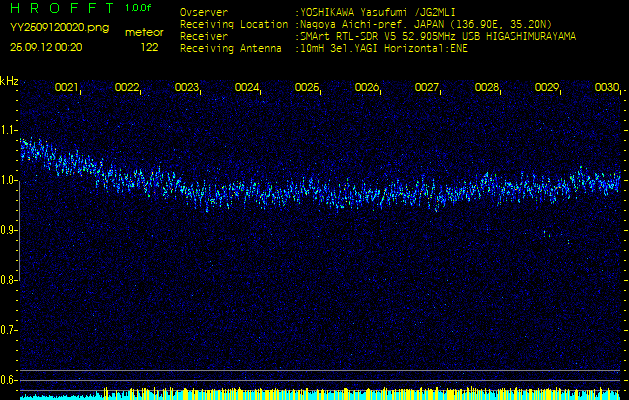Select the 1.0 frequency axis label
629x400 pixels.
[9, 180]
